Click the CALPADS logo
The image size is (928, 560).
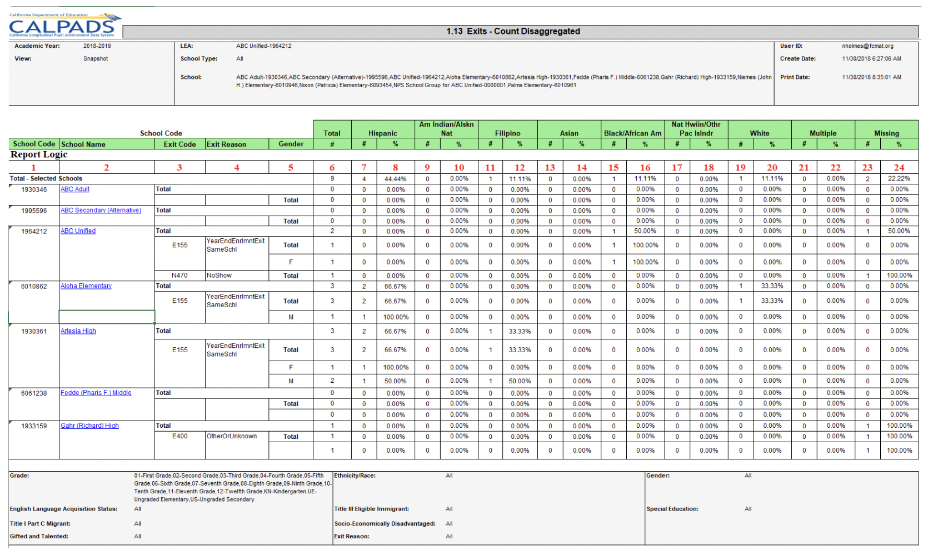(64, 26)
